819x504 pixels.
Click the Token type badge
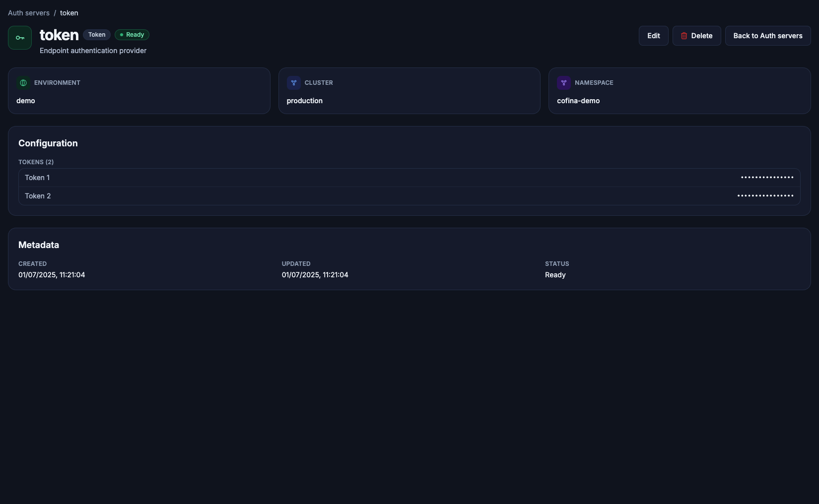point(97,35)
